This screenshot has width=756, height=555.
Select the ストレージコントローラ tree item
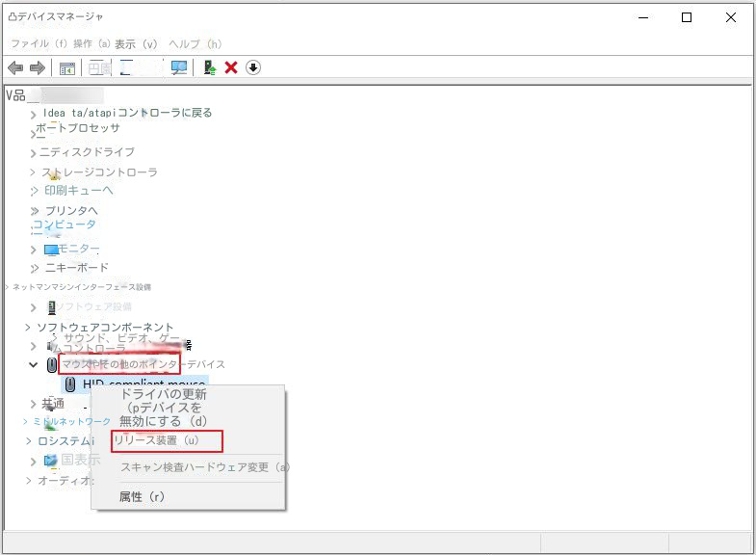(99, 172)
